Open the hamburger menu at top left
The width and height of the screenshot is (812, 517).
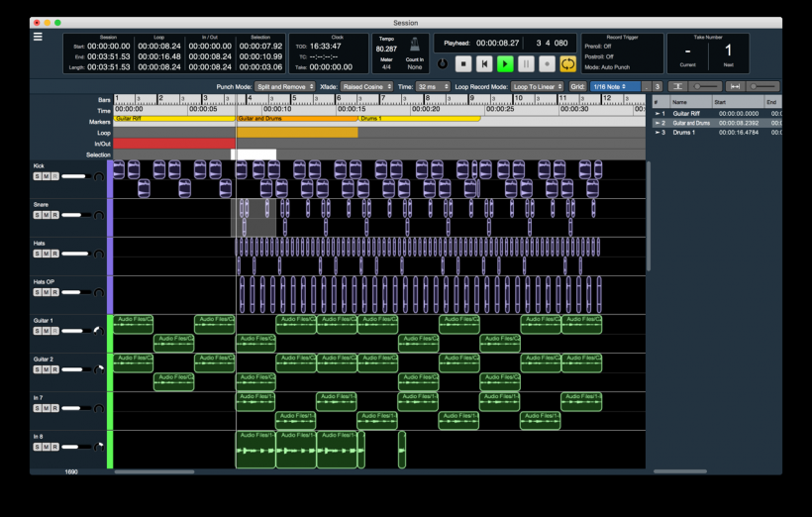[x=38, y=37]
